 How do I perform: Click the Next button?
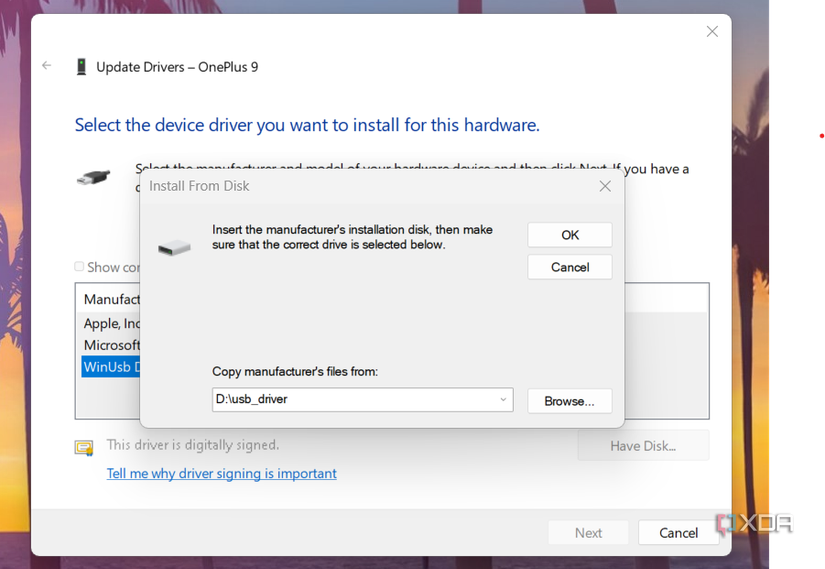pyautogui.click(x=588, y=533)
